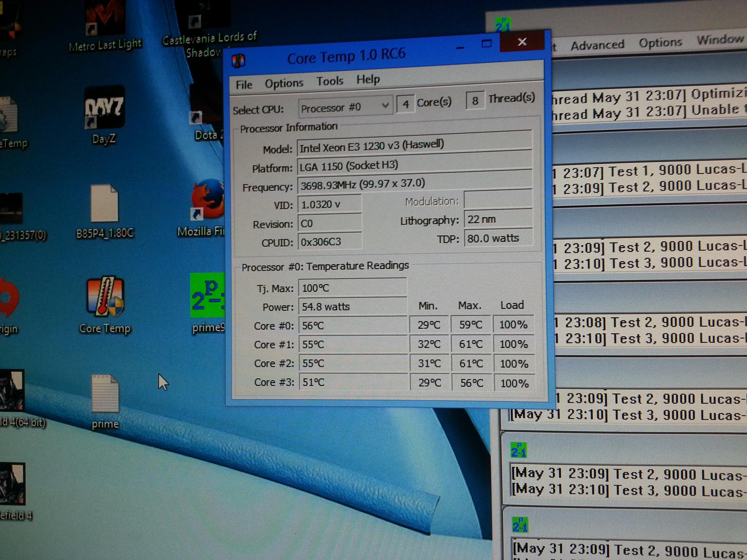Open Metro Last Light shortcut

[105, 17]
